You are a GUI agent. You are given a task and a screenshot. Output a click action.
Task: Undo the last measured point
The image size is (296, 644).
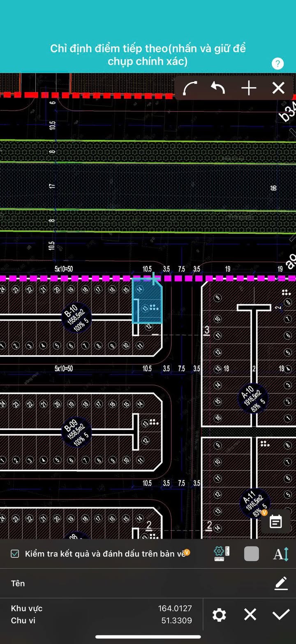click(218, 88)
